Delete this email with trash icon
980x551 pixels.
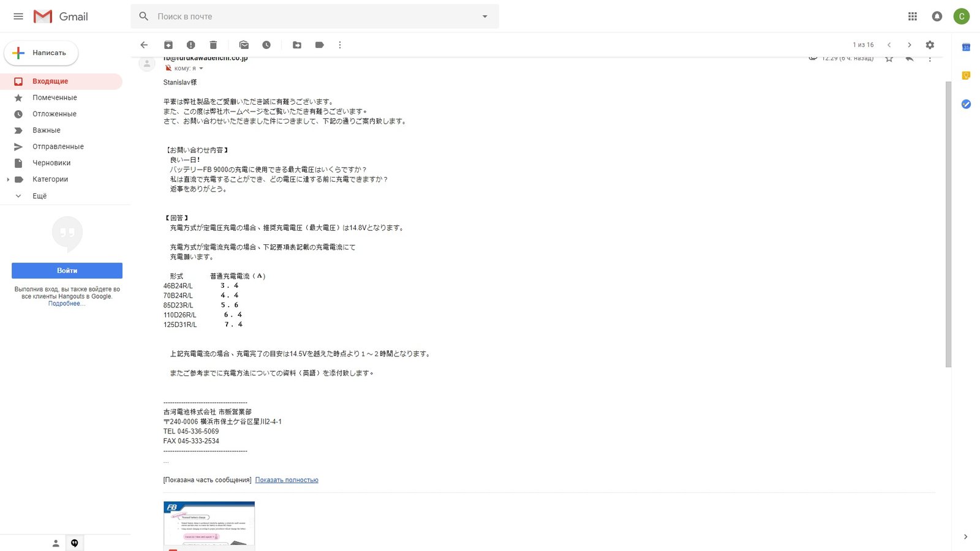coord(213,45)
